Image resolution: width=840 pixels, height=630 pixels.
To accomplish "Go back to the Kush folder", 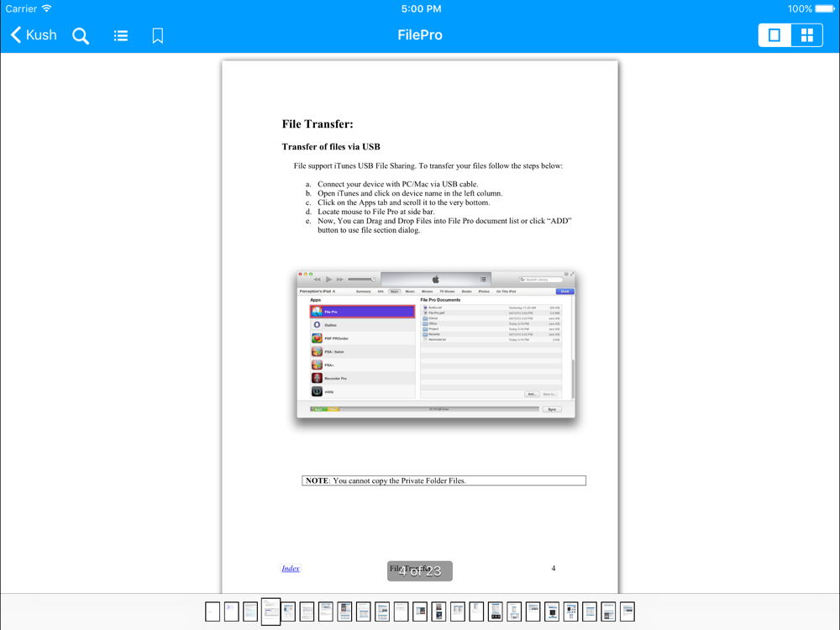I will coord(34,35).
